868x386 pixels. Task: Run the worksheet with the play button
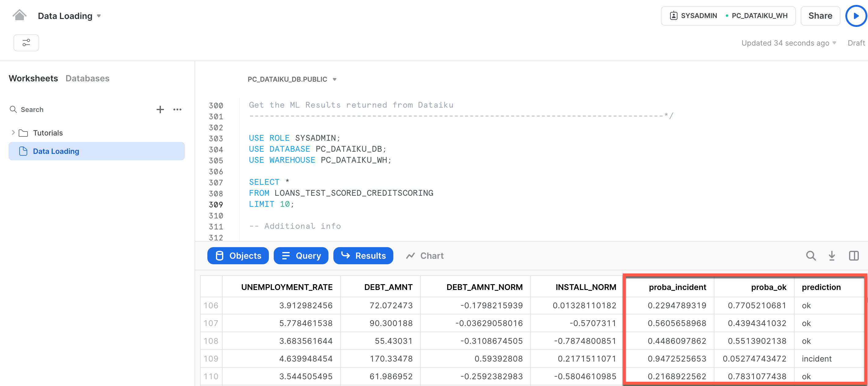855,16
